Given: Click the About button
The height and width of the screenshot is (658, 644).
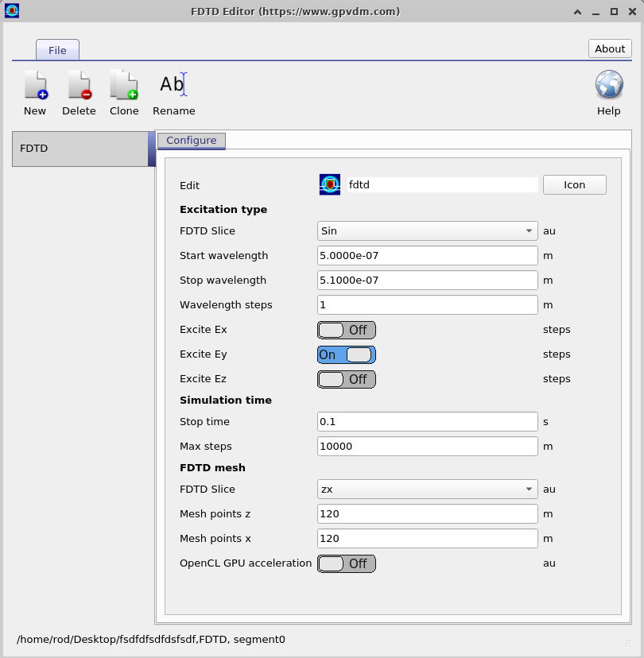Looking at the screenshot, I should pyautogui.click(x=609, y=48).
